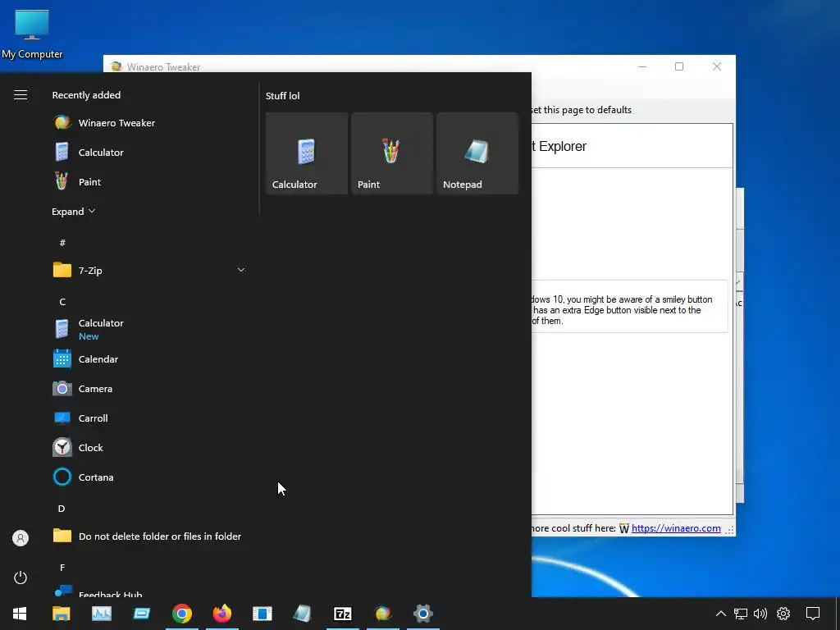
Task: Open Feedback Hub from app list
Action: pos(149,591)
